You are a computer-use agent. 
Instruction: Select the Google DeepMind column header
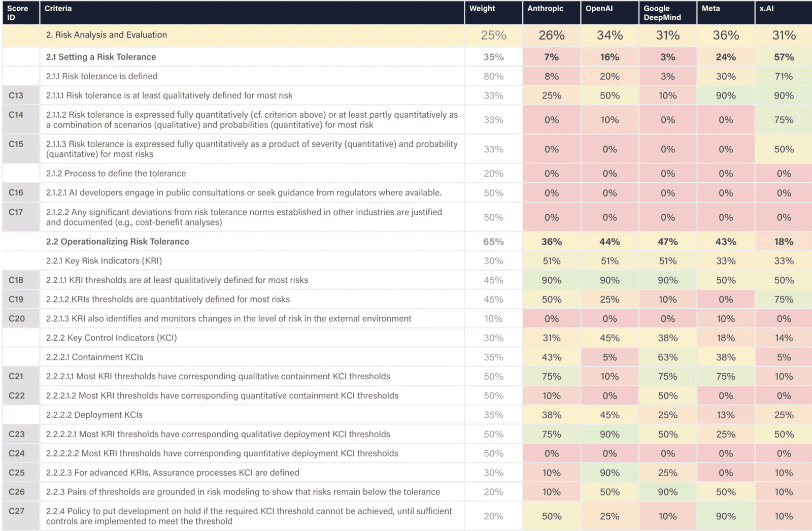[x=662, y=13]
